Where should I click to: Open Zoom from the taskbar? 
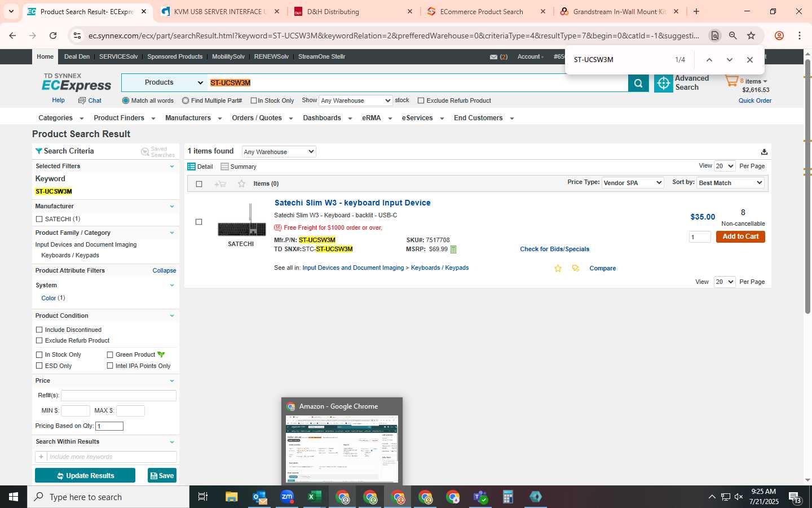[x=287, y=497]
